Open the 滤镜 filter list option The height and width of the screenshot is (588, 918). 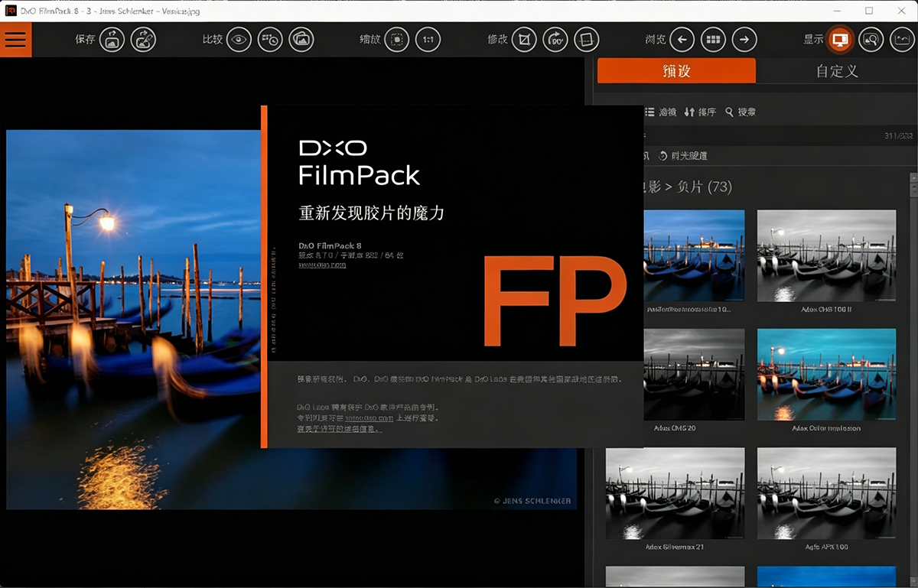(661, 112)
